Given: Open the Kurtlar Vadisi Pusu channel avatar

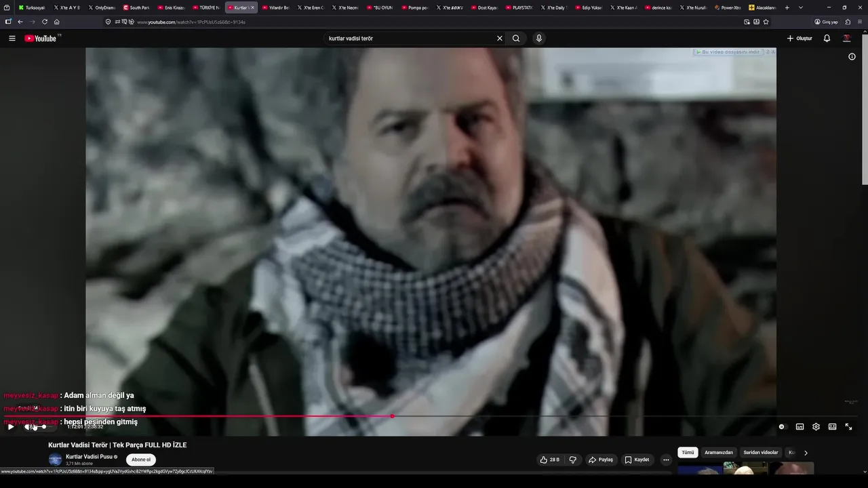Looking at the screenshot, I should 55,460.
